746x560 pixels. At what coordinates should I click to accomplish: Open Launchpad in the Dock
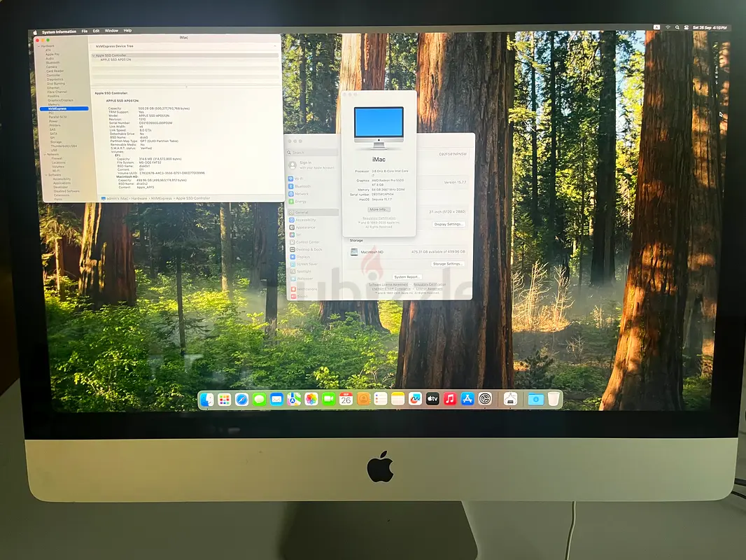225,400
